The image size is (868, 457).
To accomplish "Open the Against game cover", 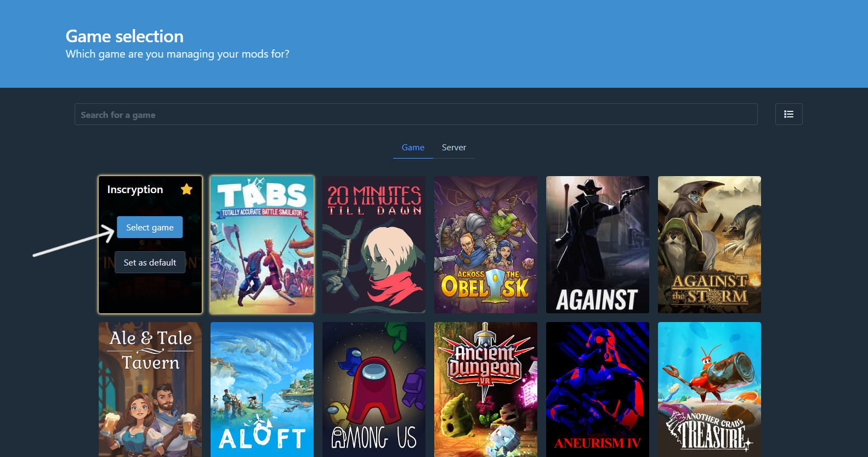I will (598, 245).
